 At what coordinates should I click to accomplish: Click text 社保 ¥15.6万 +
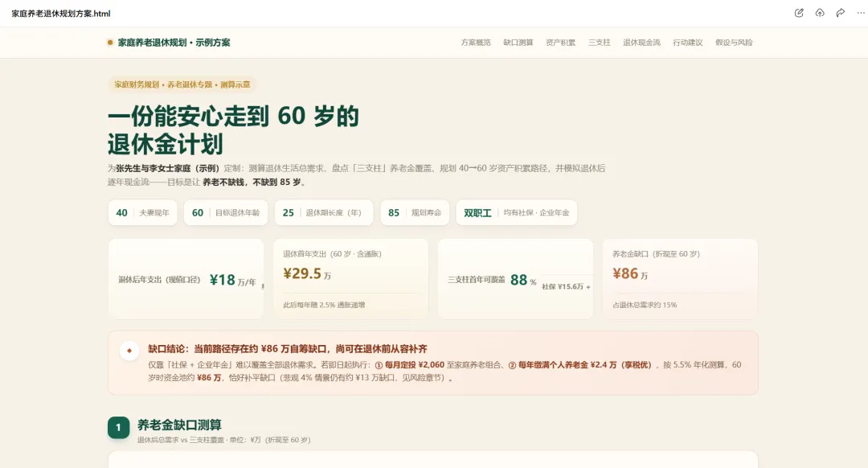pos(566,286)
